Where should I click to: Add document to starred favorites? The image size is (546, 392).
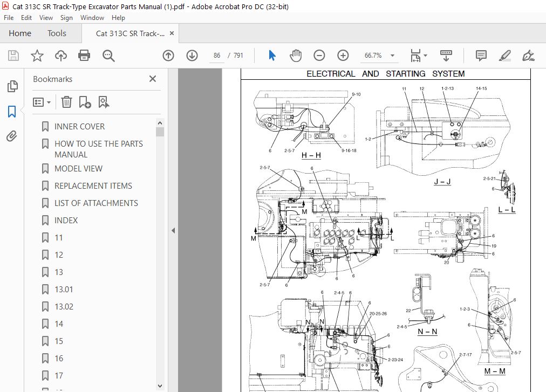[x=37, y=56]
